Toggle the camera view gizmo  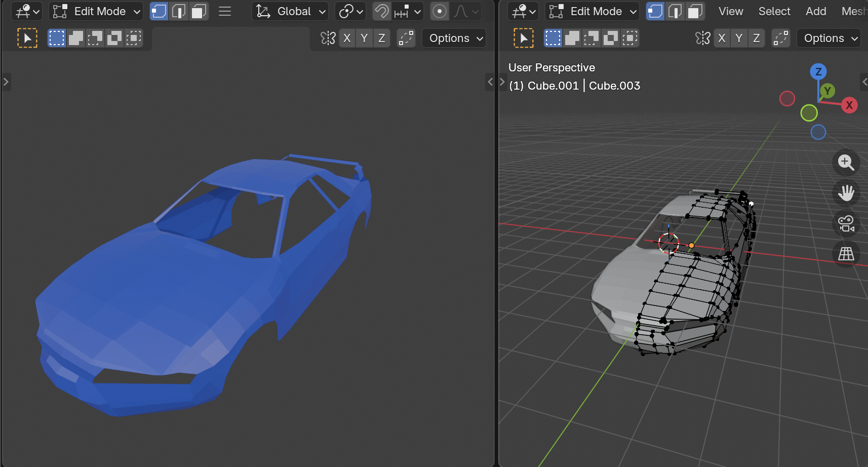846,223
